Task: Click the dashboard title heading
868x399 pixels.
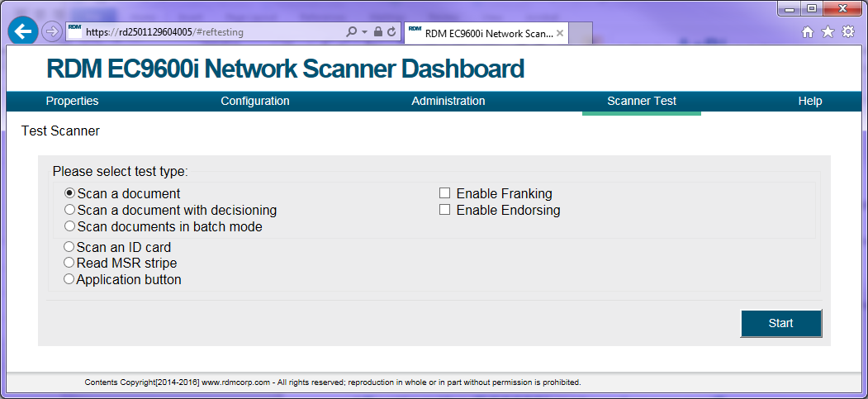Action: [285, 69]
